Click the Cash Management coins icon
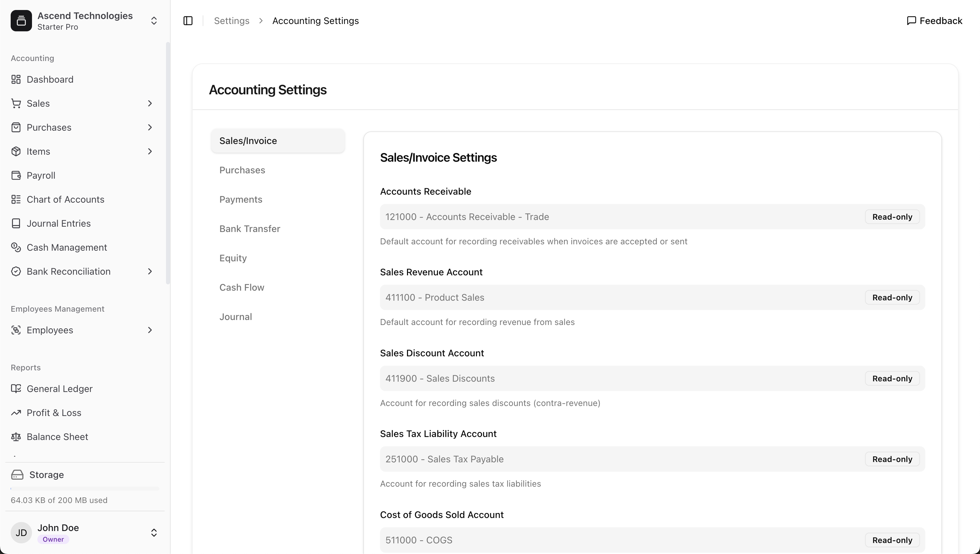 tap(16, 247)
